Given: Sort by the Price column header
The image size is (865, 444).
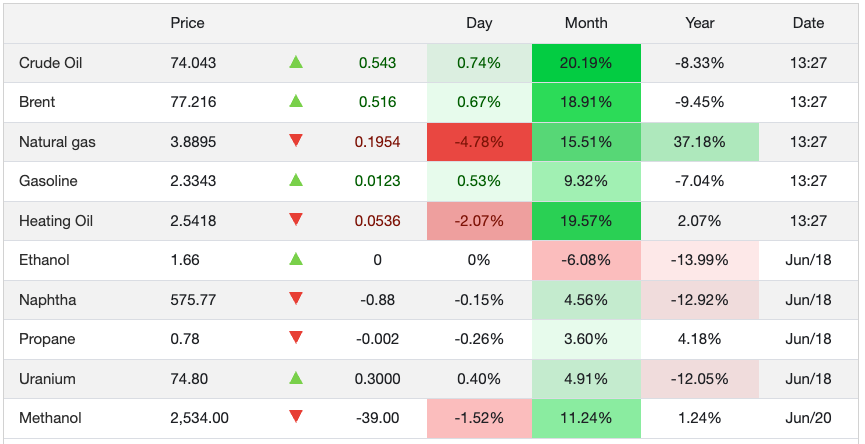Looking at the screenshot, I should click(x=187, y=23).
